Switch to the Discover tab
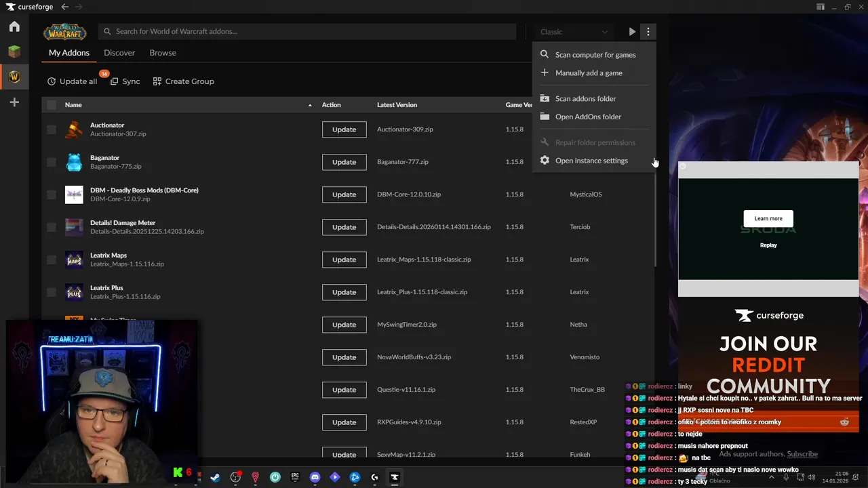868x488 pixels. coord(119,53)
